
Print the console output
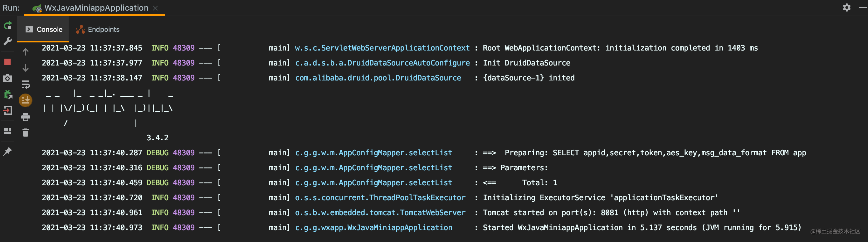pyautogui.click(x=26, y=117)
